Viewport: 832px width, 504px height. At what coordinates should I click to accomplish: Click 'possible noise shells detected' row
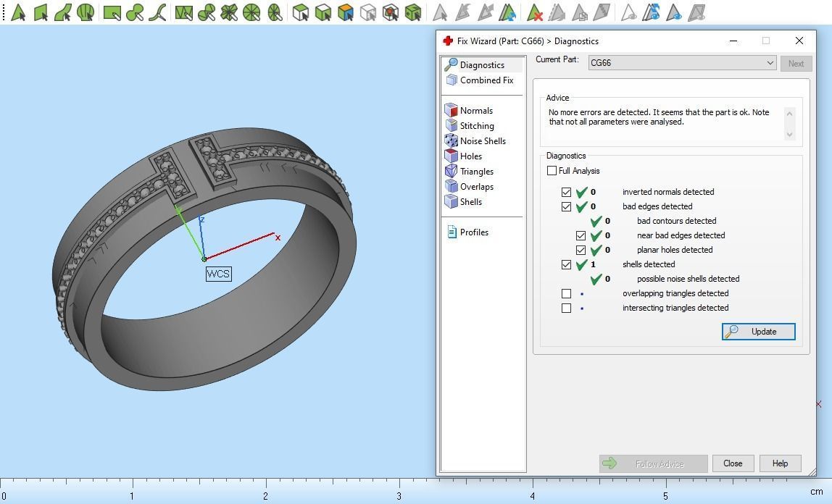coord(665,279)
